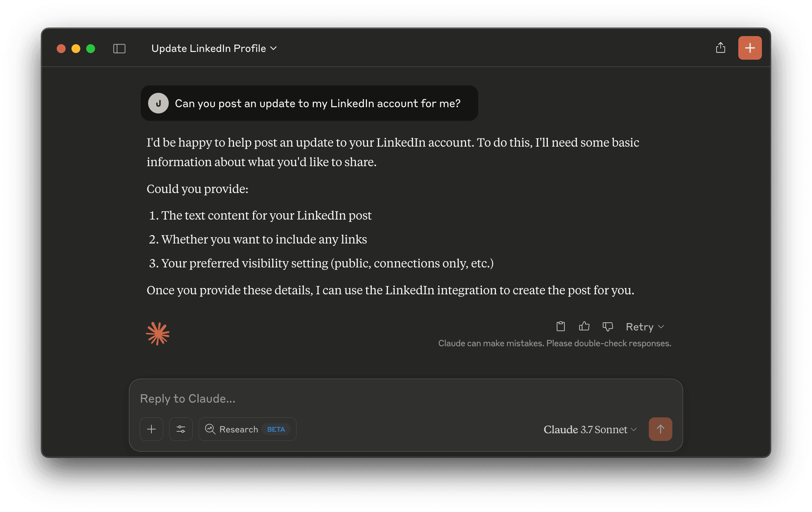Screen dimensions: 812x512
Task: Open the Claude 3.7 Sonnet model selector
Action: click(590, 429)
